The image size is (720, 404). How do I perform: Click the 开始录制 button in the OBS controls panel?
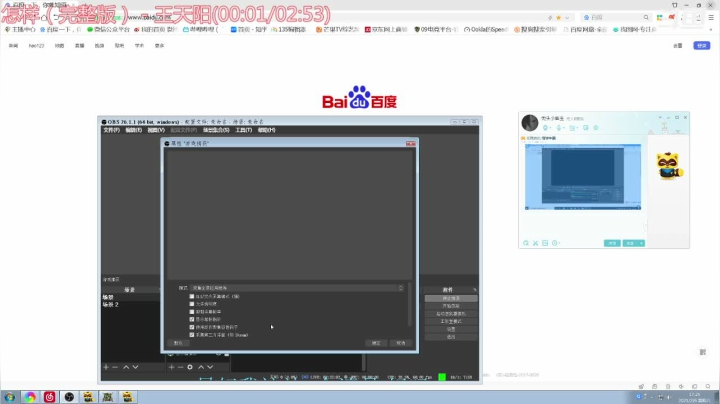pos(451,306)
